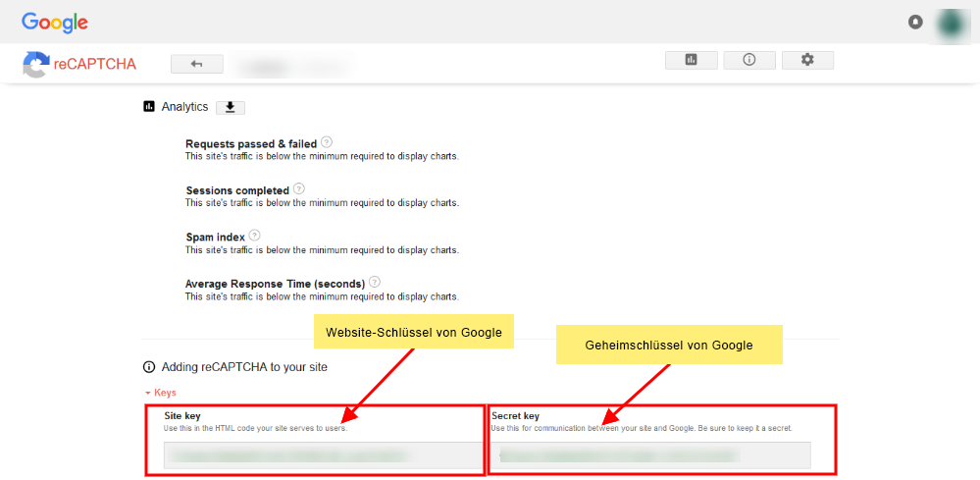This screenshot has width=980, height=480.
Task: Click 'Average Response Time (seconds)' heading
Action: (x=275, y=284)
